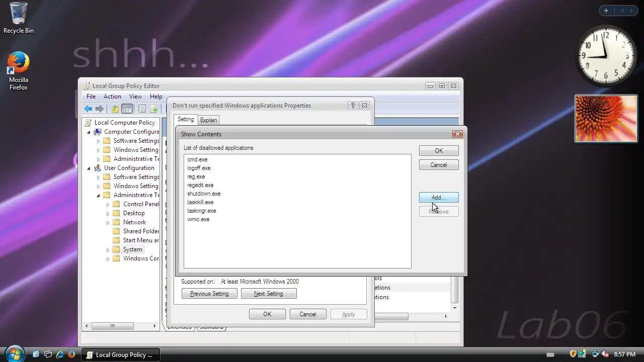Image resolution: width=644 pixels, height=362 pixels.
Task: Click the flower slideshow gadget picture
Action: [606, 119]
